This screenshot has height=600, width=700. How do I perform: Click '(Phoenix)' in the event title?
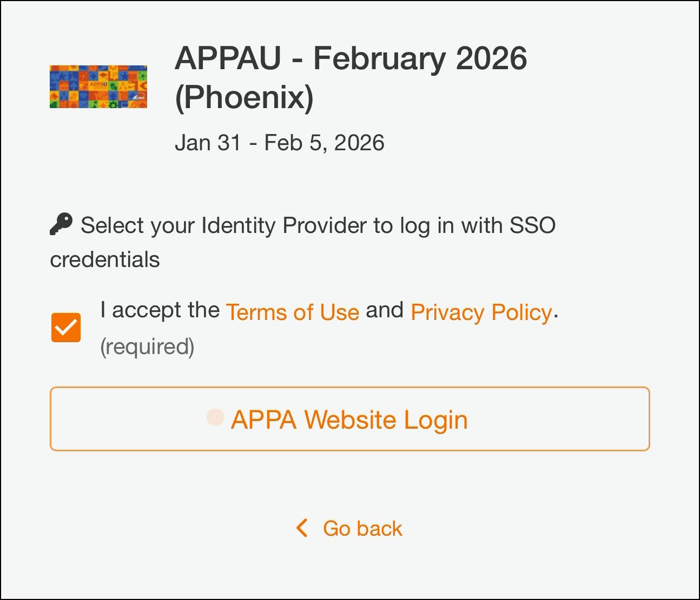click(x=244, y=98)
